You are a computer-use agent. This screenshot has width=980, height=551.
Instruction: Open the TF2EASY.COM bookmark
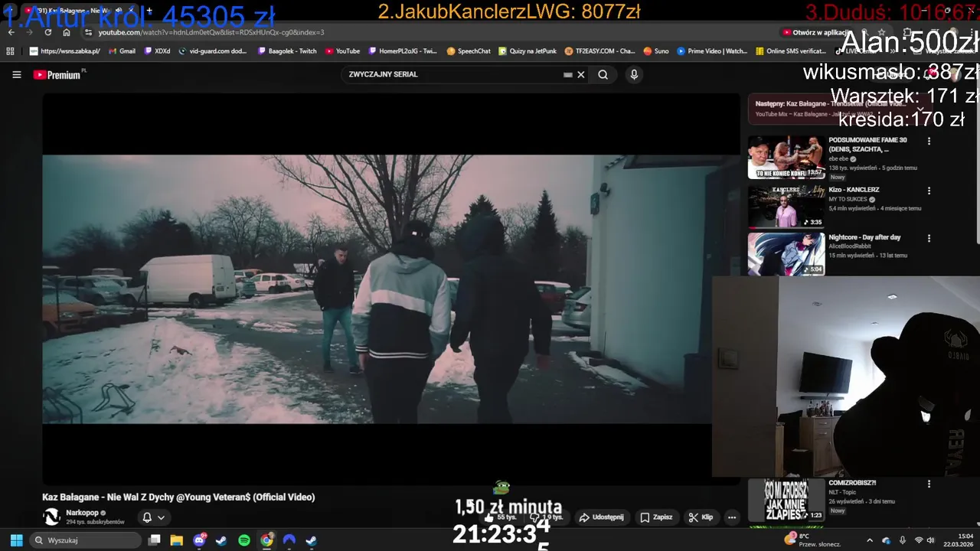point(599,51)
